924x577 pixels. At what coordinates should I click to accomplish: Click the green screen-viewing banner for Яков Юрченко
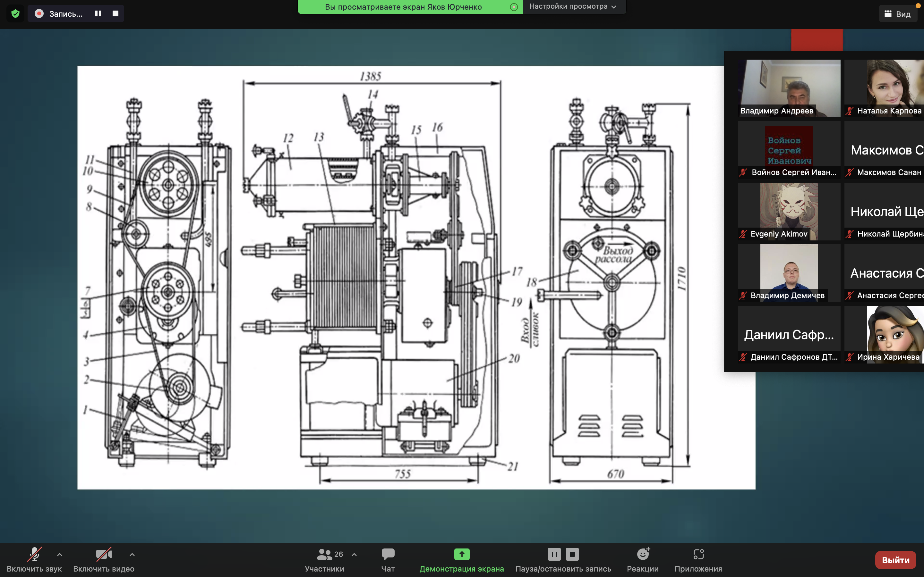403,7
